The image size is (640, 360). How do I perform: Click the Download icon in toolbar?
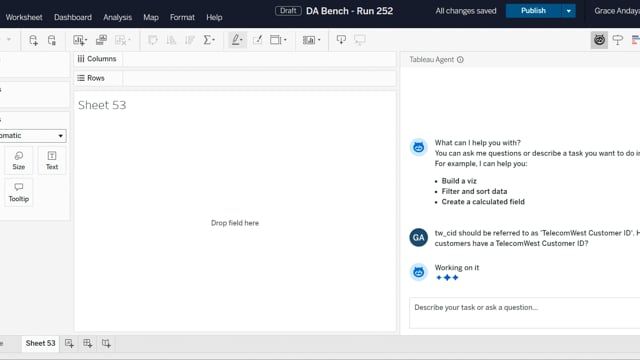[x=341, y=40]
